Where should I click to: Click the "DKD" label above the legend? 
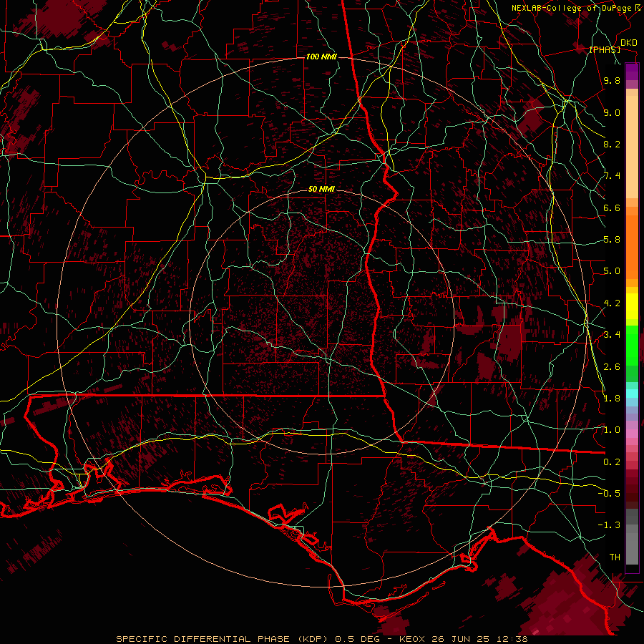click(x=628, y=43)
